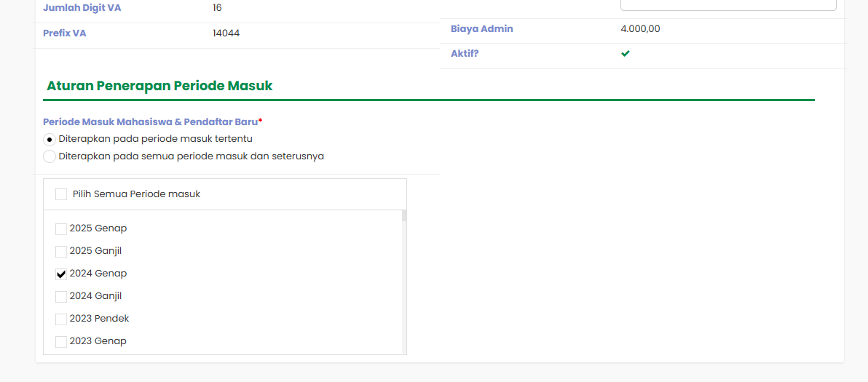Screen dimensions: 868x382
Task: Click the 'Biaya Admin' label
Action: 481,29
